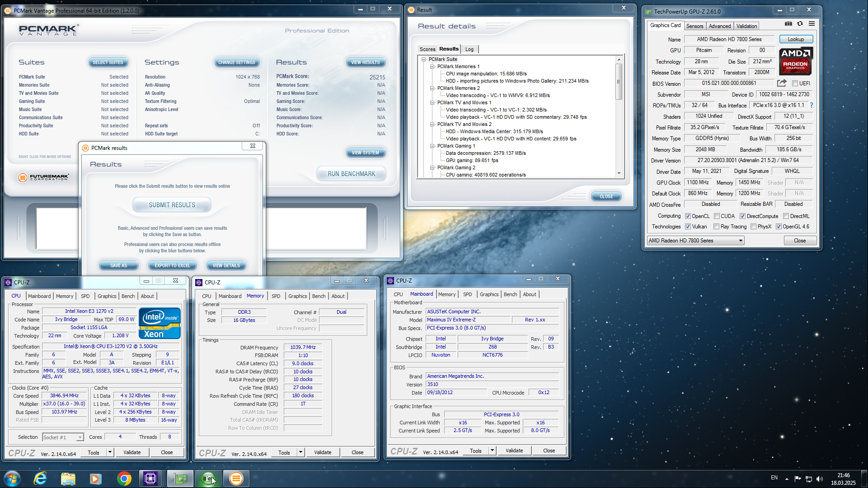Image resolution: width=868 pixels, height=488 pixels.
Task: Switch to CPU-Z taskbar icon
Action: pyautogui.click(x=150, y=479)
